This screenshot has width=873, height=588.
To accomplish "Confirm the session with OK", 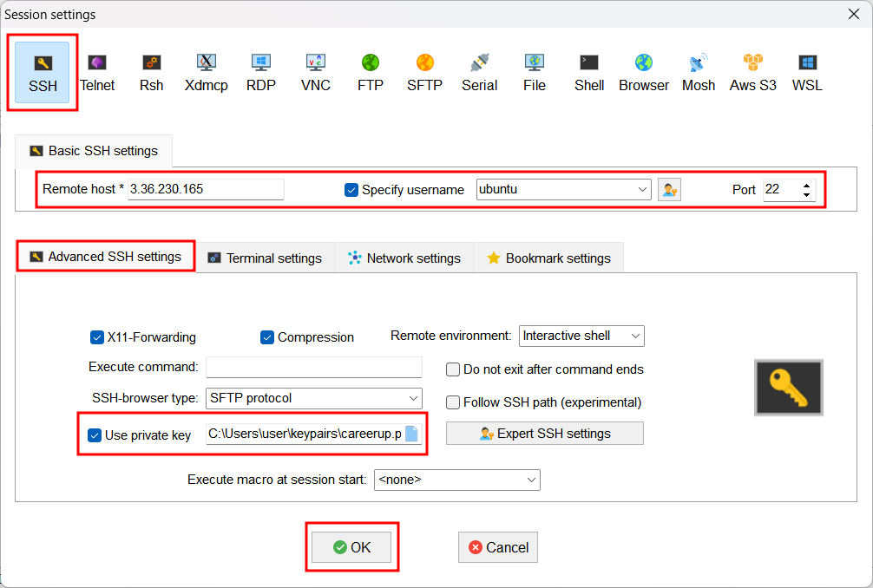I will [351, 547].
